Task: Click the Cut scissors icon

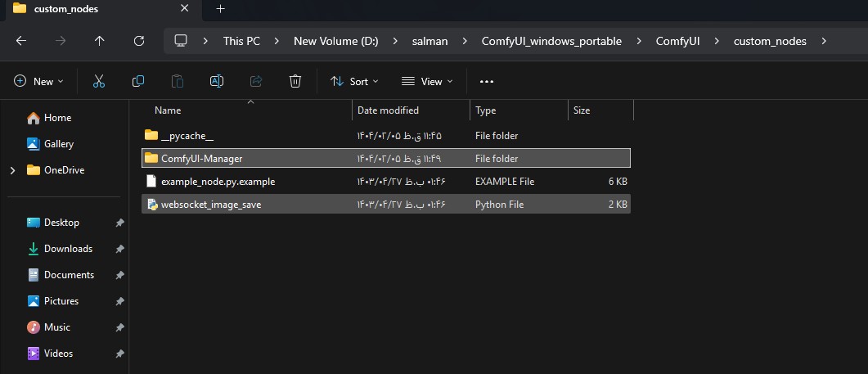Action: (x=99, y=81)
